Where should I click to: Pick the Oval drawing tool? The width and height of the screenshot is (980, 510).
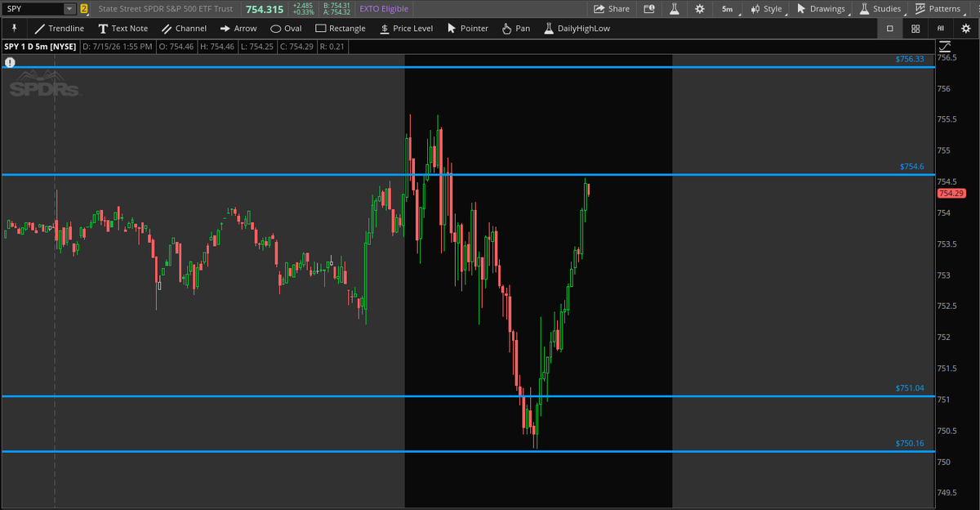(x=286, y=29)
